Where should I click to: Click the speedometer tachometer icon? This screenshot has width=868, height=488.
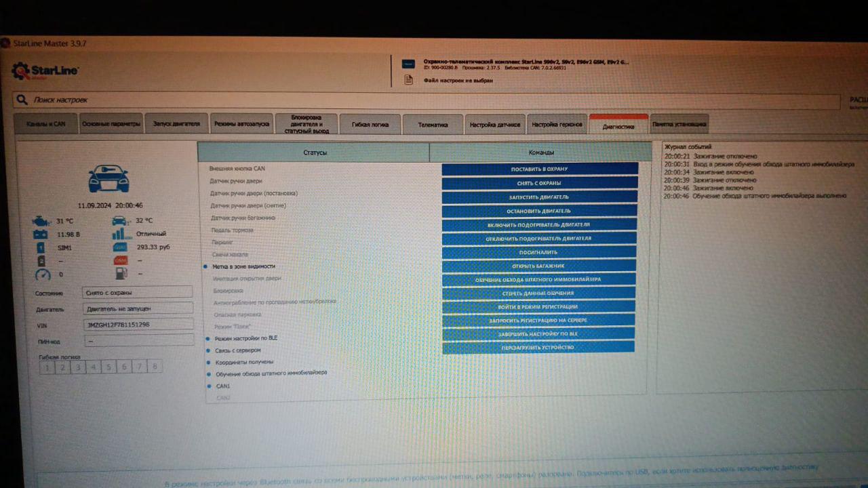(x=42, y=274)
